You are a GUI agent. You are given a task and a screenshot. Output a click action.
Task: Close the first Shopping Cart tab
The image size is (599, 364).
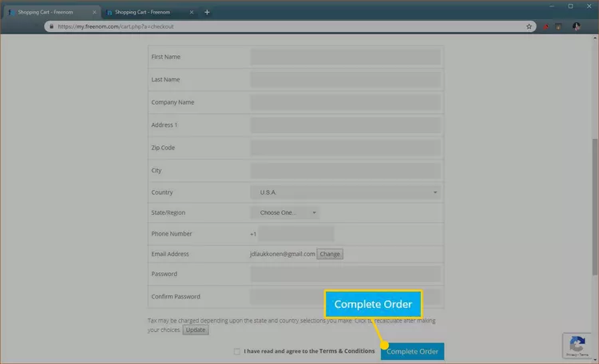click(94, 12)
